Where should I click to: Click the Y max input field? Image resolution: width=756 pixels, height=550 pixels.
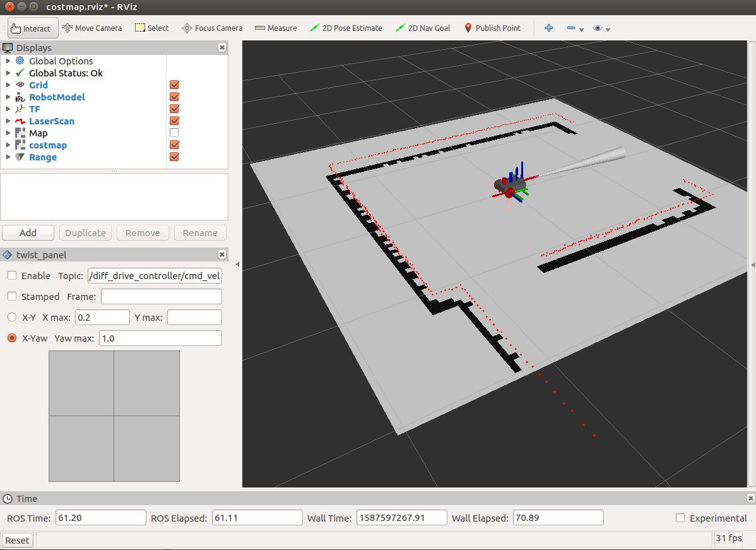195,317
